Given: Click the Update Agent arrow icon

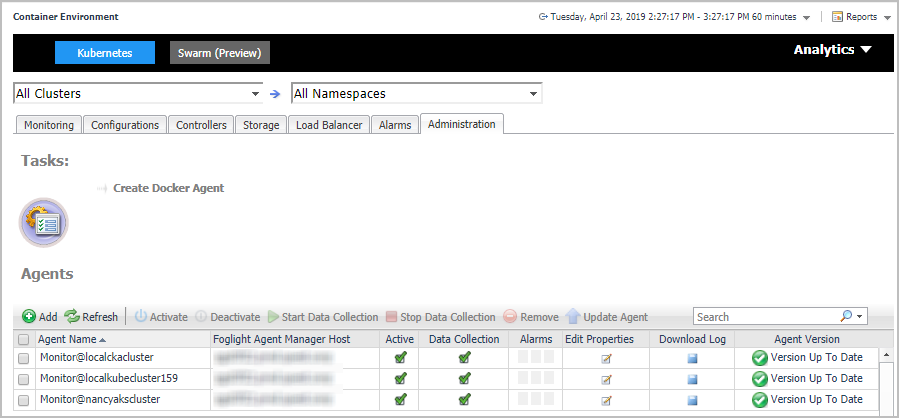Looking at the screenshot, I should click(x=574, y=317).
